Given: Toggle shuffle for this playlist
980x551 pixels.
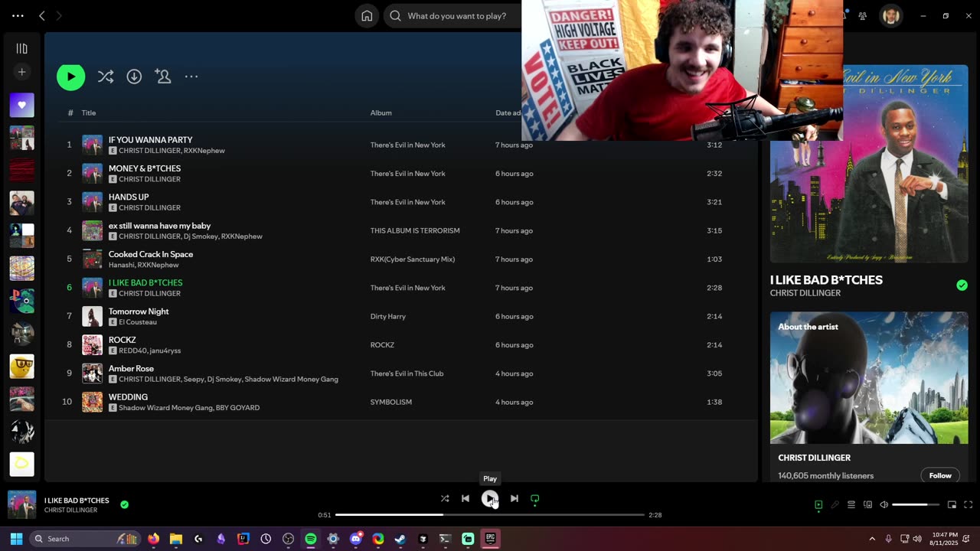Looking at the screenshot, I should [x=106, y=77].
